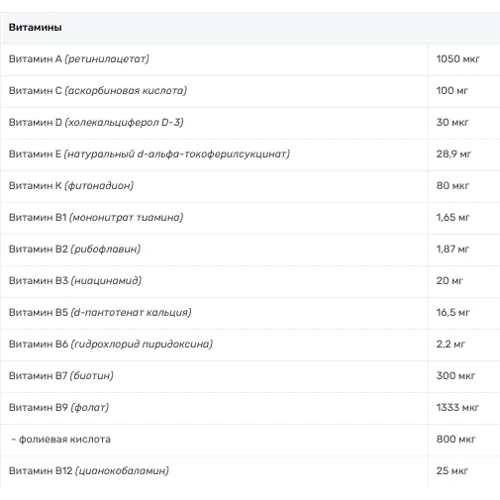Select Витамин B12 (цианокобаламин) row
500x500 pixels.
point(250,471)
